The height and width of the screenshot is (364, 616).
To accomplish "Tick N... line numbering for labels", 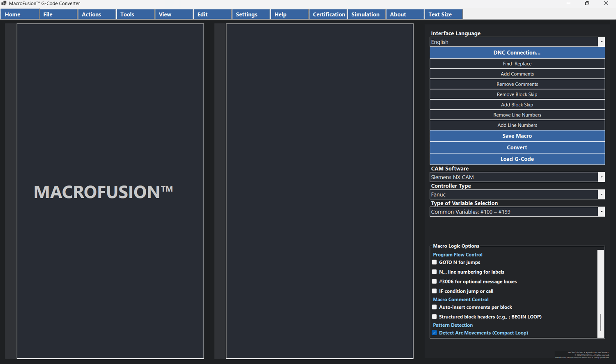I will click(x=434, y=272).
